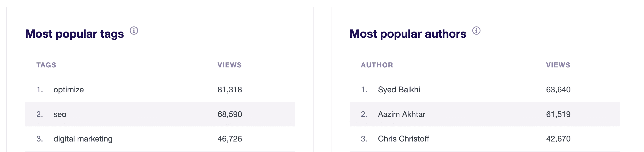Click the TAGS column header
644x152 pixels.
tap(46, 65)
